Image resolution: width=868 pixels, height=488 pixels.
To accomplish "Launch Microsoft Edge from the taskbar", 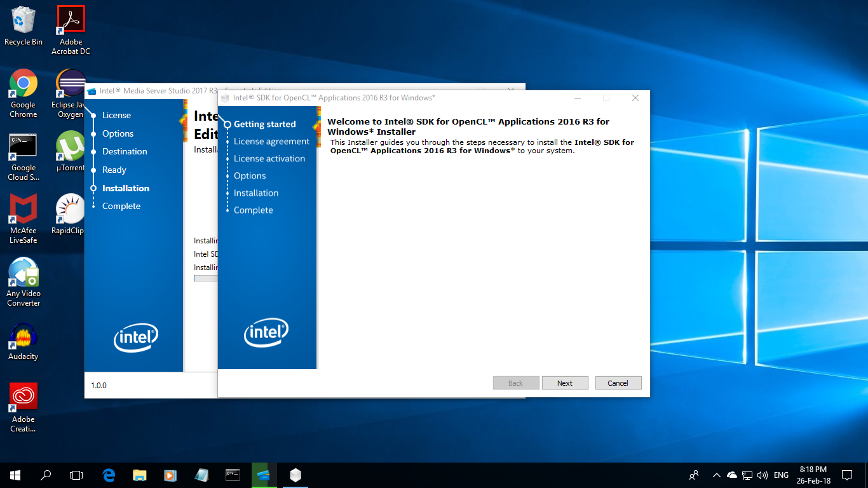I will click(109, 475).
